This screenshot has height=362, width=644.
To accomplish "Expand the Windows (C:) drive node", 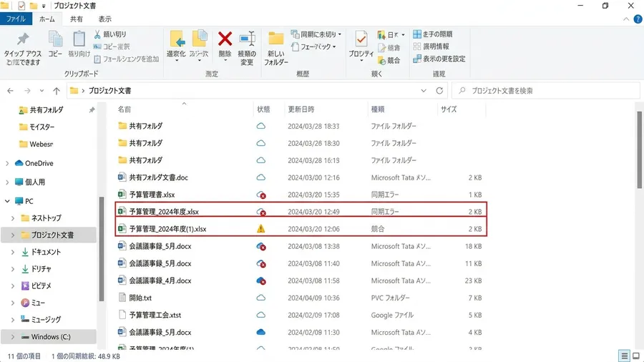I will click(13, 337).
